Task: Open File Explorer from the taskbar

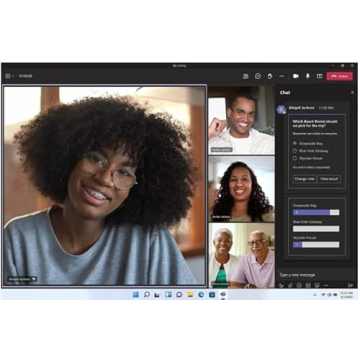Action: point(190,295)
